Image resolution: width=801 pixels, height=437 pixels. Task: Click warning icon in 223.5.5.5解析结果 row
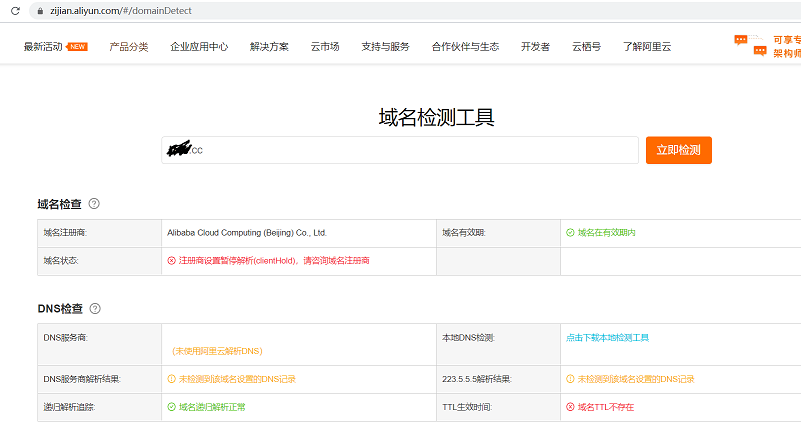point(570,379)
